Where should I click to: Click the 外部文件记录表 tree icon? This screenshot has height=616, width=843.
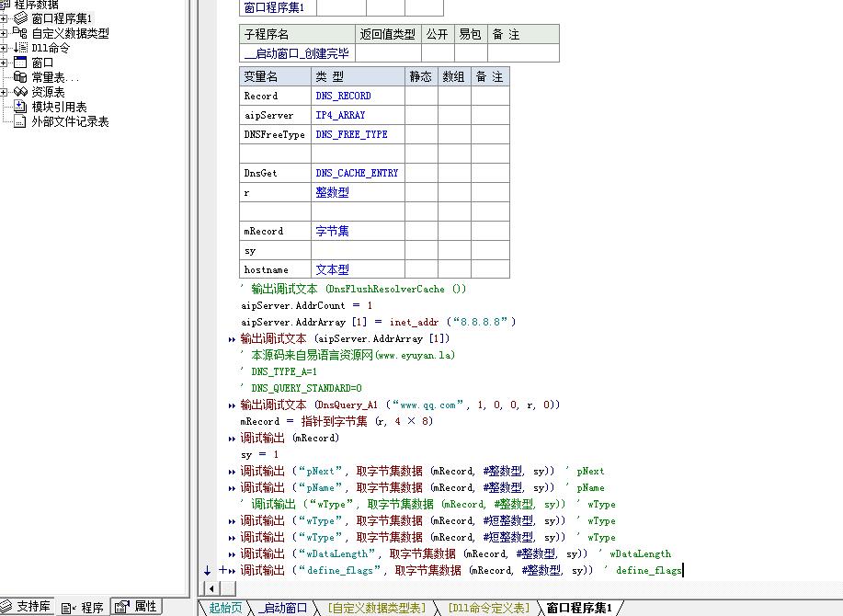point(20,121)
